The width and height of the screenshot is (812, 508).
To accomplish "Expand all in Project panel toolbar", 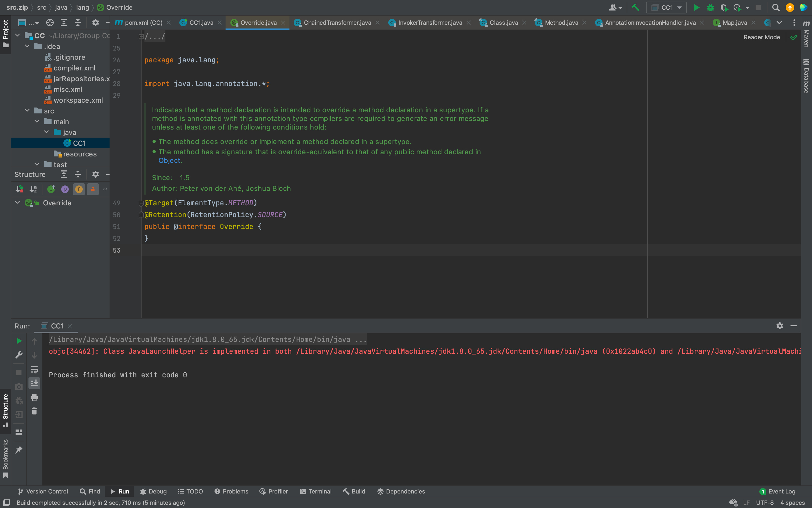I will click(x=64, y=23).
